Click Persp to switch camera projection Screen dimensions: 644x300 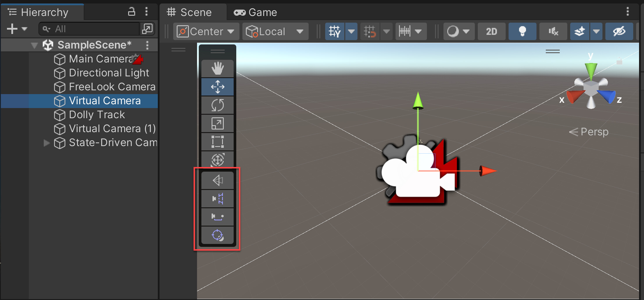(594, 132)
